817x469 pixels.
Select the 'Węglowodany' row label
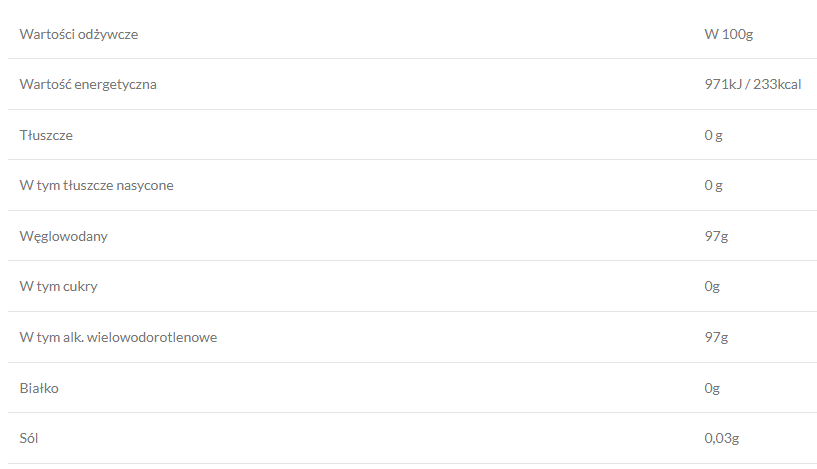point(64,237)
